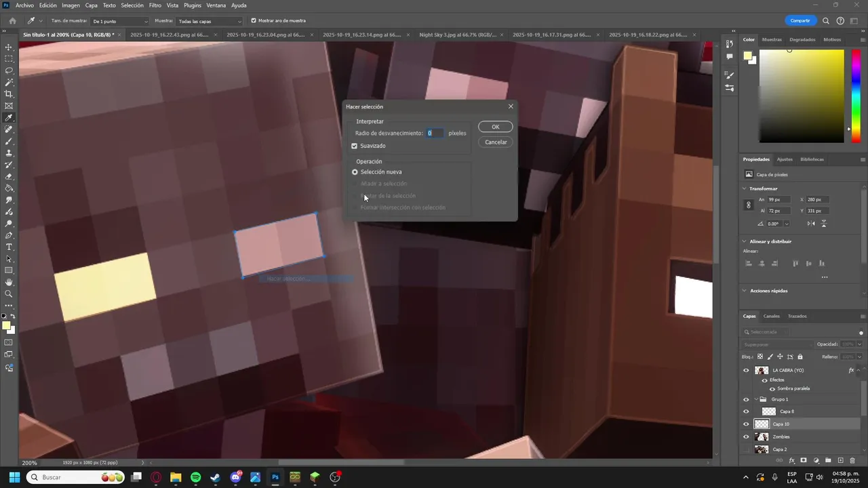Viewport: 868px width, 488px height.
Task: Open the Selección menu
Action: [x=132, y=5]
